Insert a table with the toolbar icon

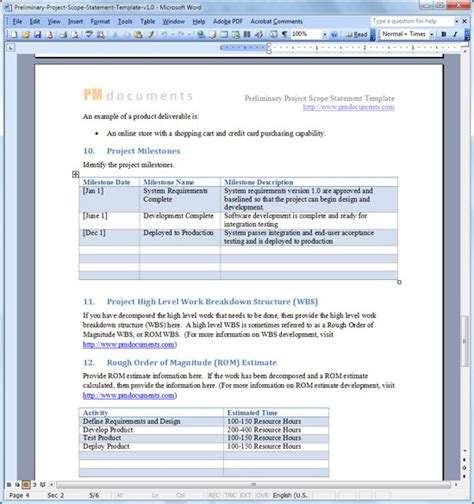[224, 34]
